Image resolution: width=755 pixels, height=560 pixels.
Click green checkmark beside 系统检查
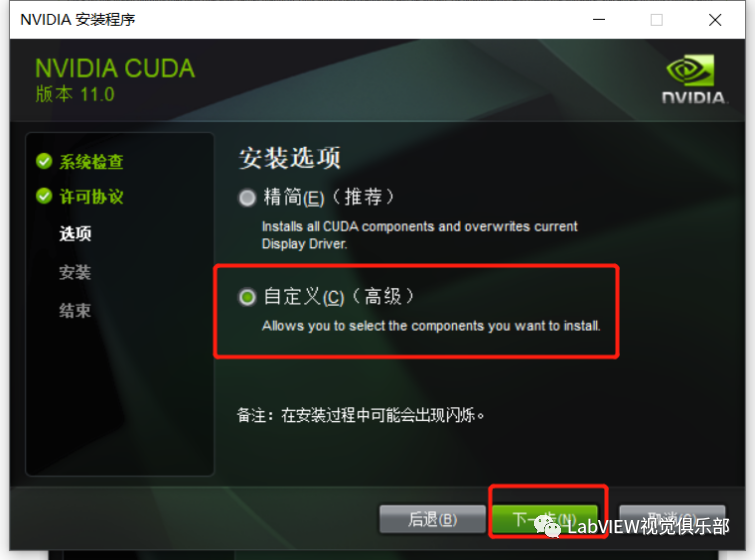coord(44,161)
